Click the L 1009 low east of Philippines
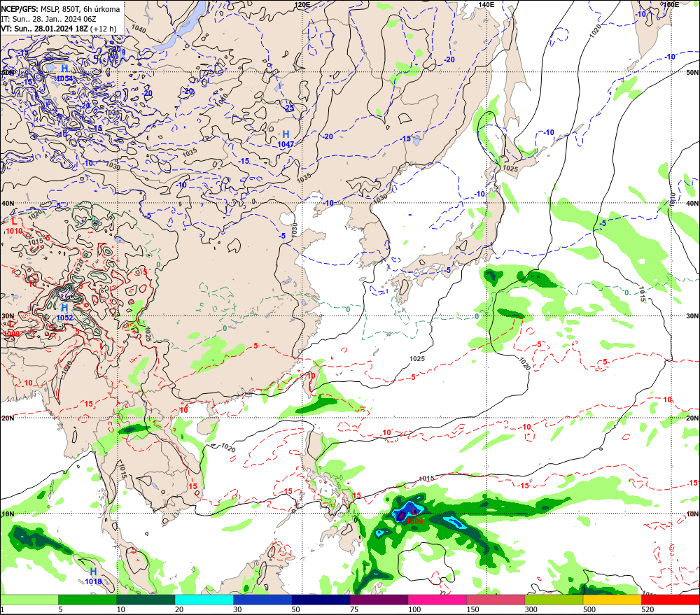700x615 pixels. click(414, 516)
